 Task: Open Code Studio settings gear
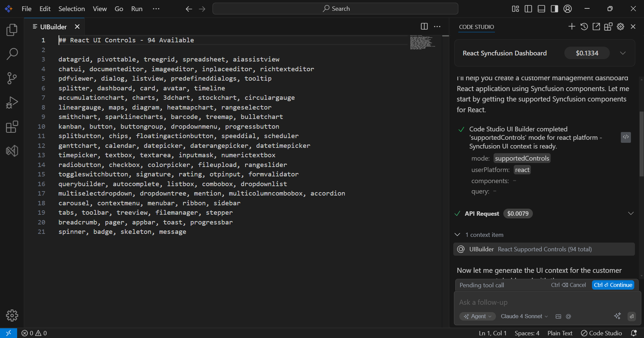point(620,27)
